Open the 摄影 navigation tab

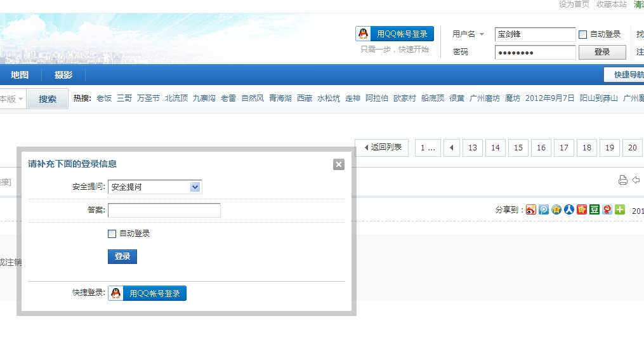(63, 75)
